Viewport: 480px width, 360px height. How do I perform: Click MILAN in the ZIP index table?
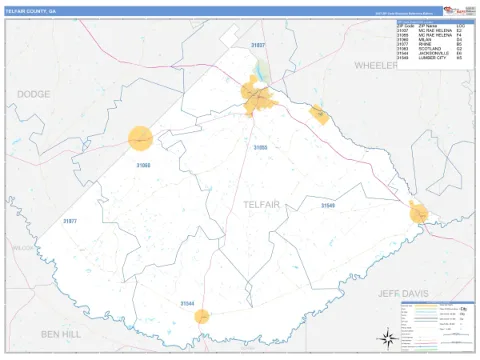pyautogui.click(x=425, y=40)
